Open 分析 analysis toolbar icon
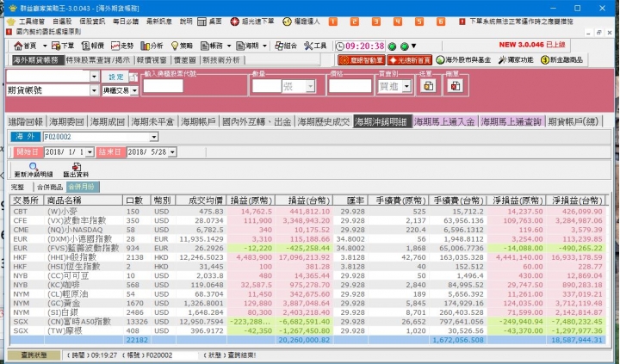Screen dimensions: 620x364 (146, 46)
